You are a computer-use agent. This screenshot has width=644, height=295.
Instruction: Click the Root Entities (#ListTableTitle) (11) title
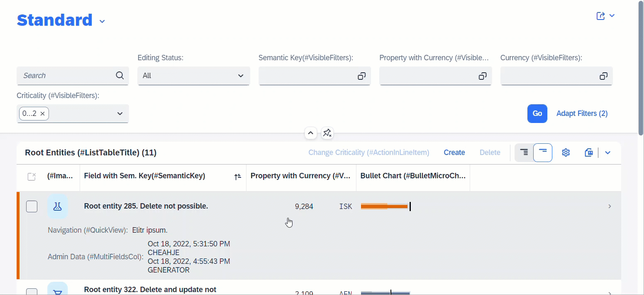tap(90, 152)
